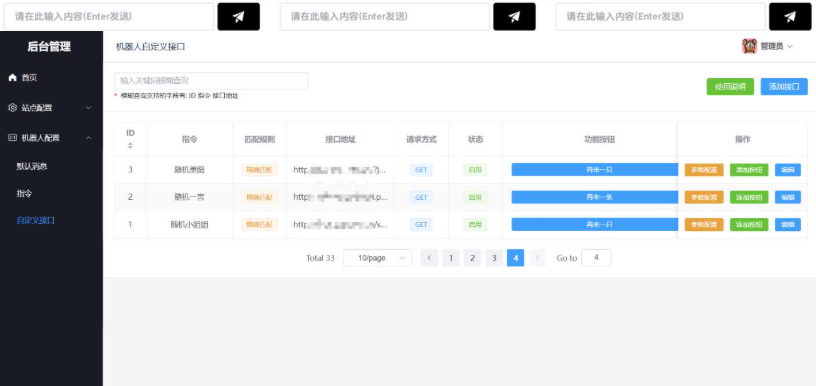816x386 pixels.
Task: Click the 随机小姐姐 command cell
Action: [189, 225]
